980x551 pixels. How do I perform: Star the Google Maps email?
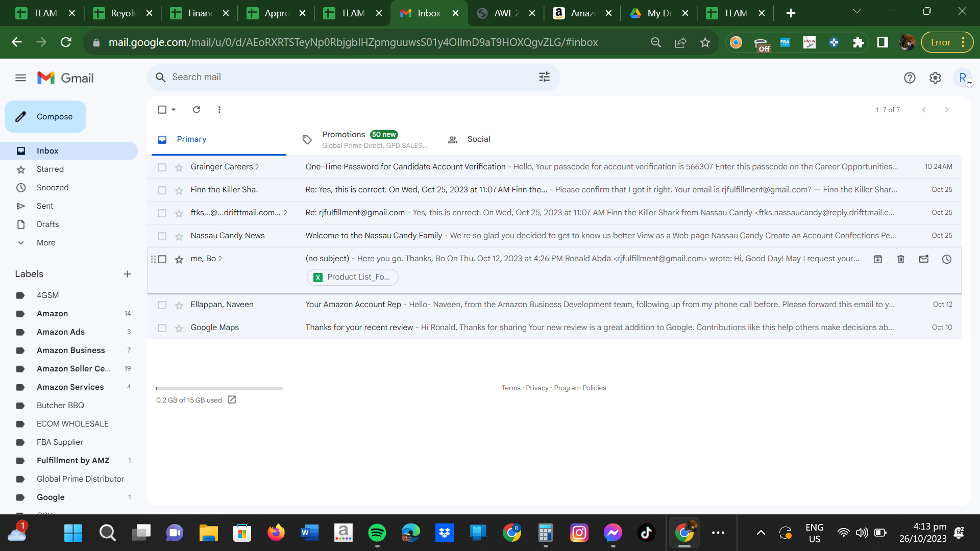pyautogui.click(x=179, y=328)
